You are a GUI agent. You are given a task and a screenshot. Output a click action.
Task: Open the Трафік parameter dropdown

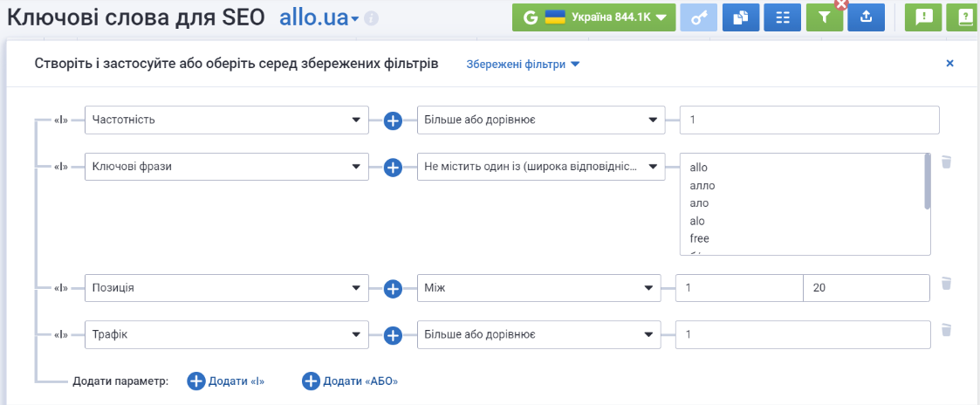(226, 334)
